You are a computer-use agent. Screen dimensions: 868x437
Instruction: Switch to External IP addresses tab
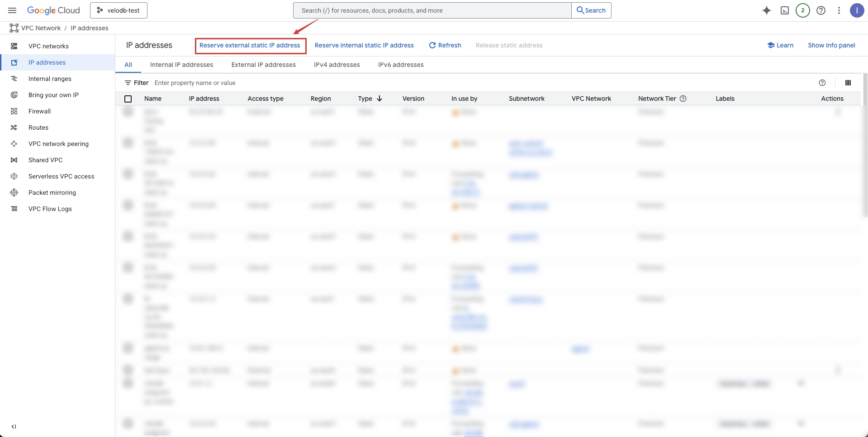coord(263,65)
